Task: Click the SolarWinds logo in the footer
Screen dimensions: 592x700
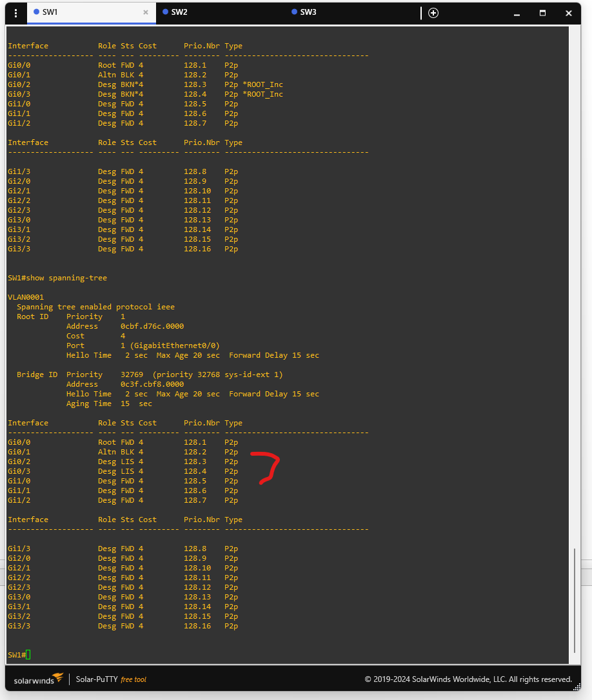Action: point(39,679)
